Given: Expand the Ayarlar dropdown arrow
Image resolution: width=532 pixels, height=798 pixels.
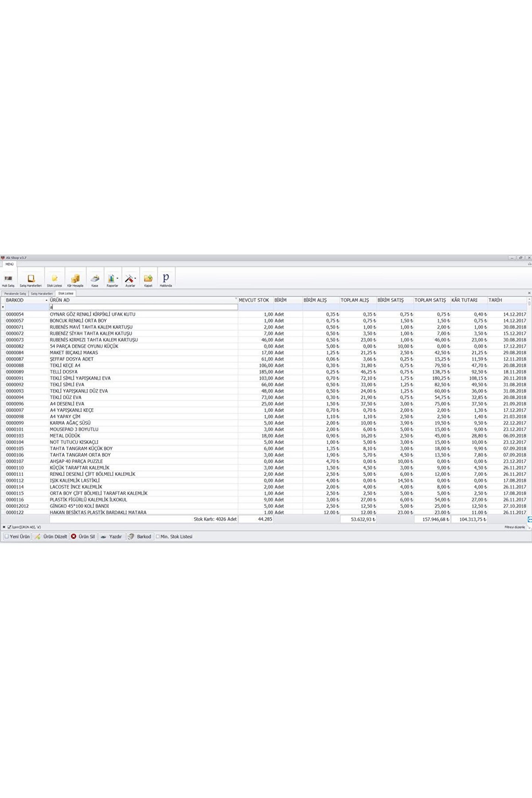Looking at the screenshot, I should click(x=135, y=278).
